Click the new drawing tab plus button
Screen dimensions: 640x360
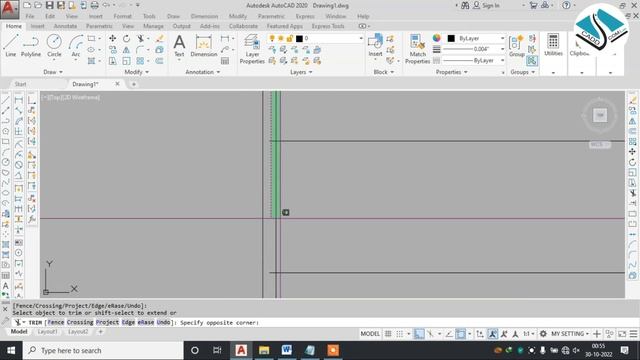133,84
